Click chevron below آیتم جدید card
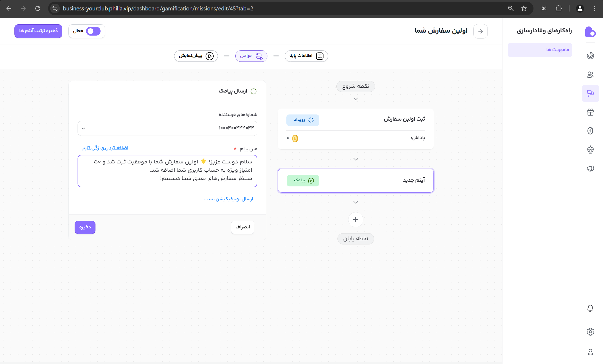603x364 pixels. point(355,202)
